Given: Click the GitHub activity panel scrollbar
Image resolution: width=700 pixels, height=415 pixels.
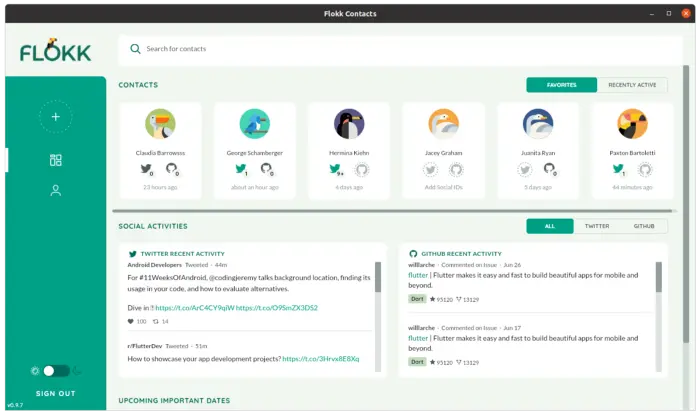Looking at the screenshot, I should 659,277.
